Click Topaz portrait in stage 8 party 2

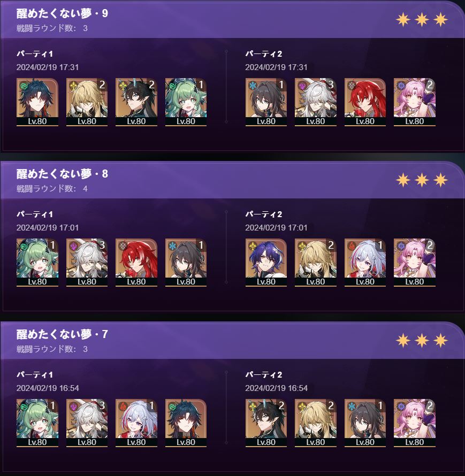(365, 263)
